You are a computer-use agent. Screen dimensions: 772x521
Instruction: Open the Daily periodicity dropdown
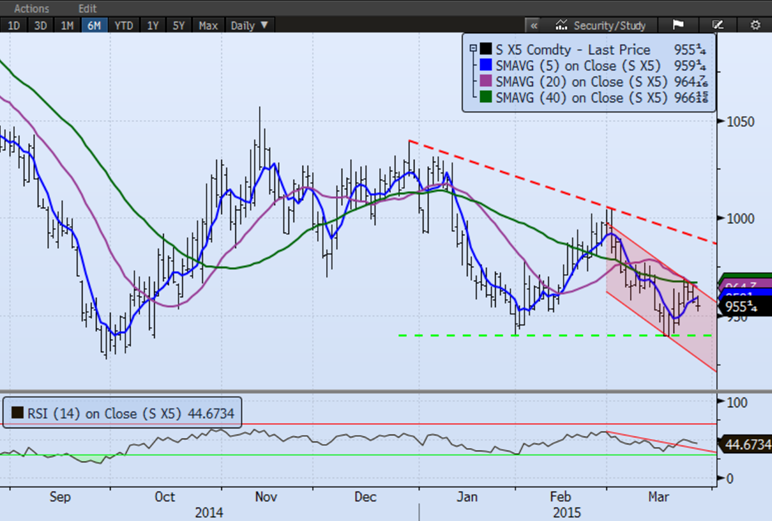[x=249, y=25]
